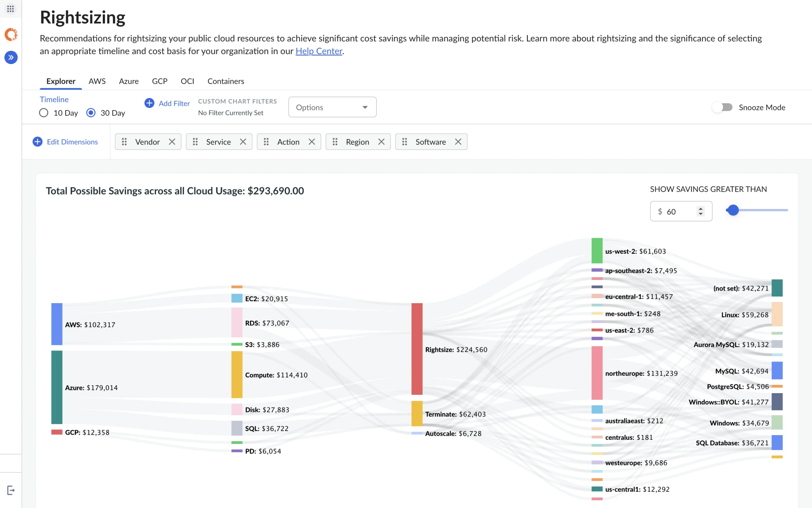The height and width of the screenshot is (508, 812).
Task: Select the 10 Day timeline radio
Action: 44,113
